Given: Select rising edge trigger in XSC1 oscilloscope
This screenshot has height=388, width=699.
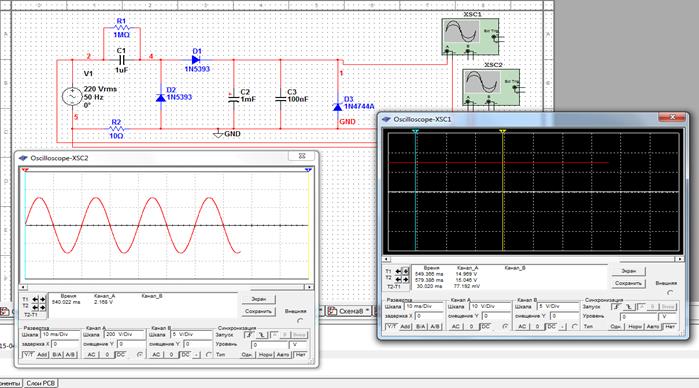Looking at the screenshot, I should (x=617, y=307).
